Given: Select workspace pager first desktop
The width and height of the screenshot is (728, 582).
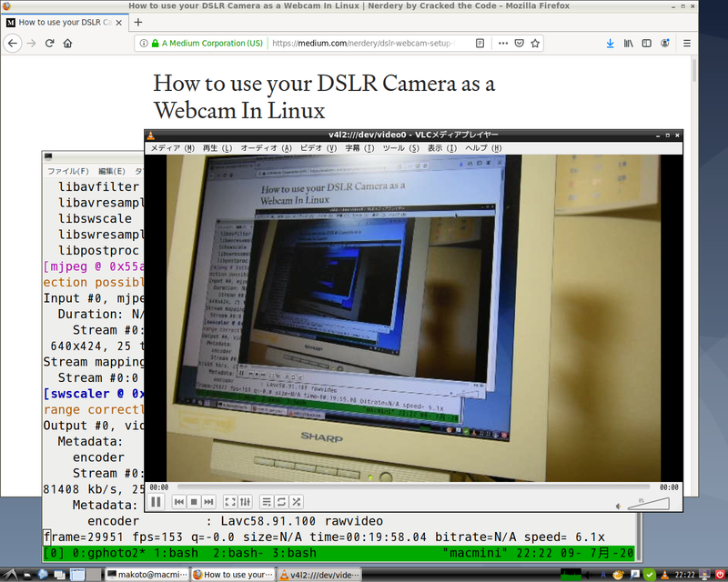Looking at the screenshot, I should coord(77,575).
